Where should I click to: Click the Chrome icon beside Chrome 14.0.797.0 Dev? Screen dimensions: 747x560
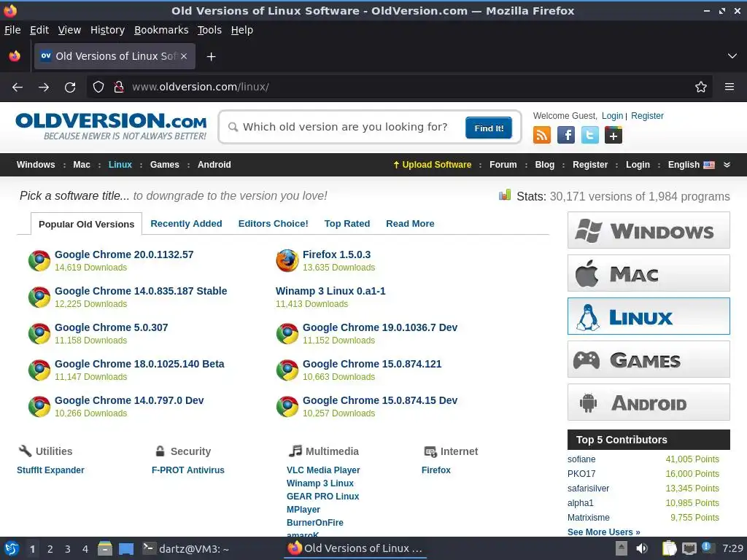(x=39, y=406)
